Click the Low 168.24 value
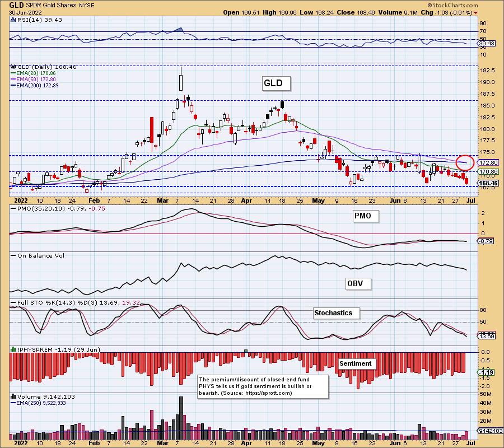Viewport: 504px width, 448px height. coord(316,12)
